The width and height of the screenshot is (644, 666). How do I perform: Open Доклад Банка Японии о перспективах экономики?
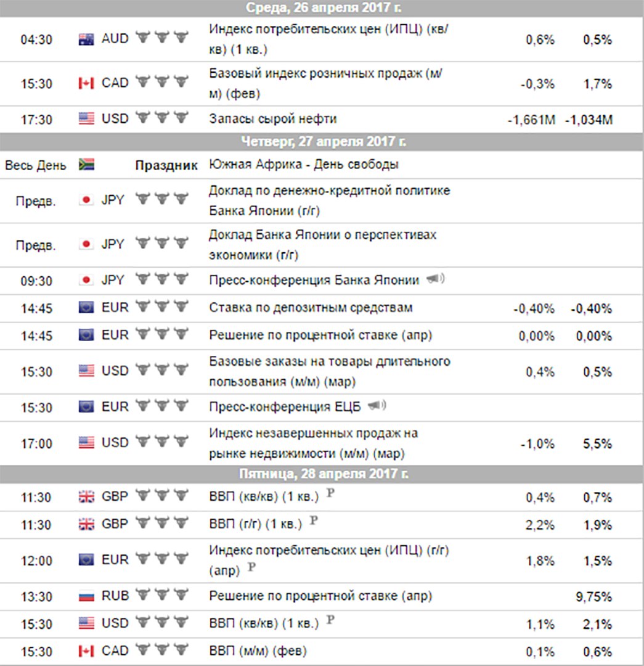click(x=322, y=245)
